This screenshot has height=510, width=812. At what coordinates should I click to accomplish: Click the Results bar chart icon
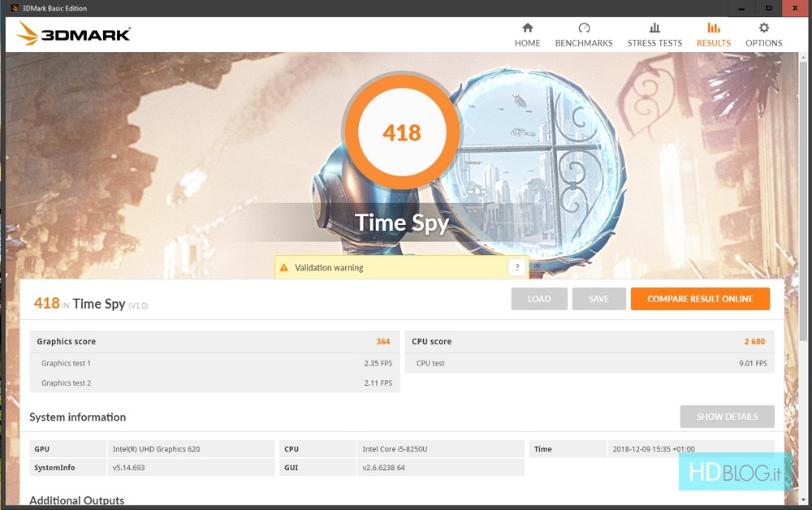click(x=714, y=28)
